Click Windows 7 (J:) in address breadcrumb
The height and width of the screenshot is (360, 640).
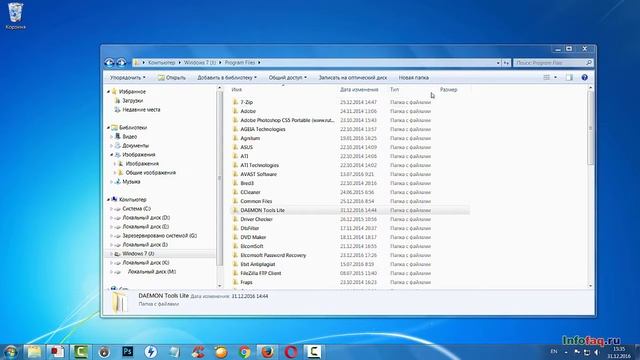(200, 63)
